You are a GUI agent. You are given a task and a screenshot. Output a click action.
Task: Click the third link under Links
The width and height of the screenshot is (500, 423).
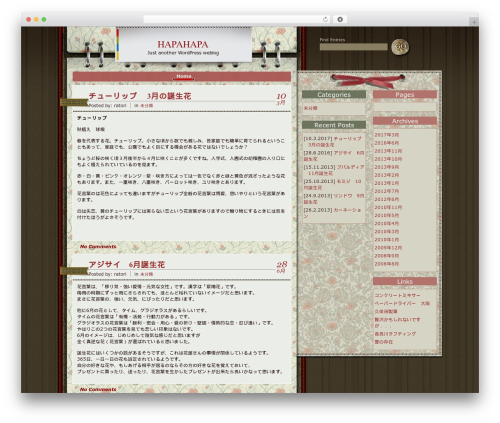[386, 311]
